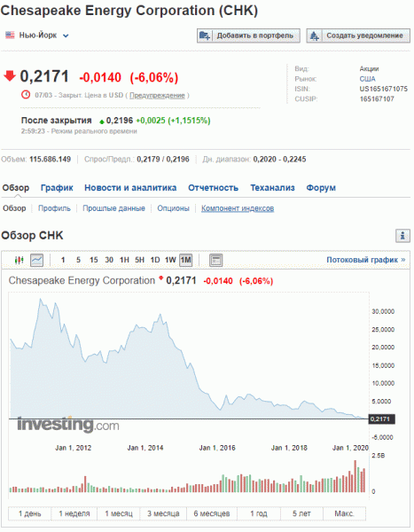Click the clock icon near 07/03
This screenshot has width=414, height=532.
[x=26, y=95]
